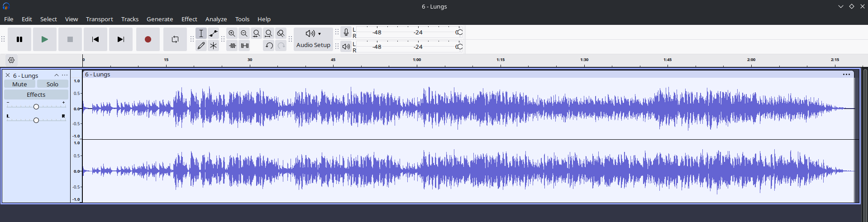Open the track Effects panel
Image resolution: width=868 pixels, height=222 pixels.
coord(36,94)
